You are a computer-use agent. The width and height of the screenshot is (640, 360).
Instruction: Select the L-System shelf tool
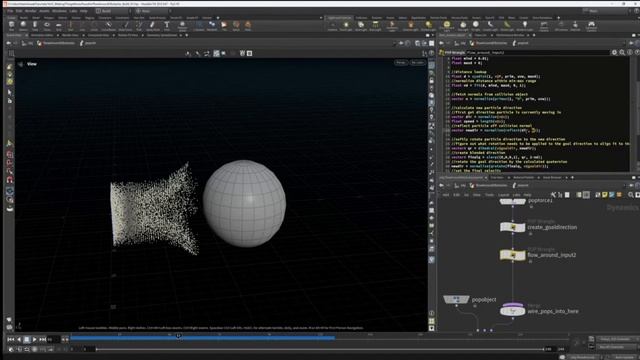(199, 26)
